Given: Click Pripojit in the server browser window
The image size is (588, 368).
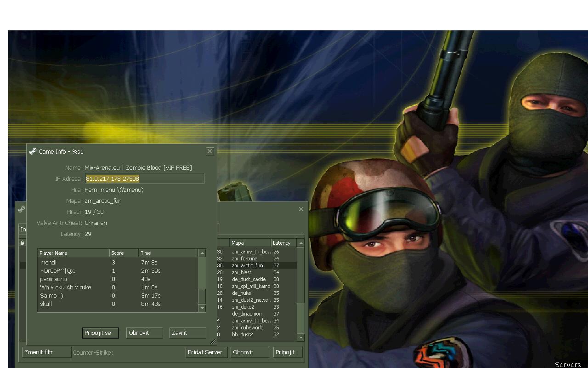Looking at the screenshot, I should click(288, 352).
